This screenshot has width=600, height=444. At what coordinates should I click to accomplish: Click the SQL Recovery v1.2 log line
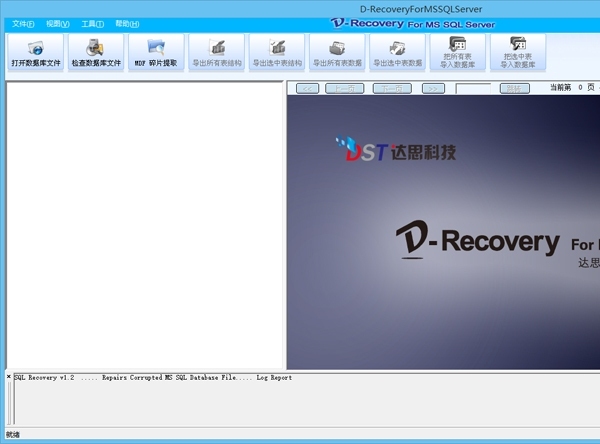[153, 378]
